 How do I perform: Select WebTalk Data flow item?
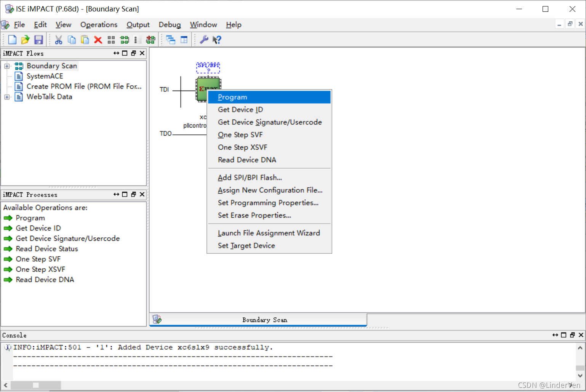49,97
